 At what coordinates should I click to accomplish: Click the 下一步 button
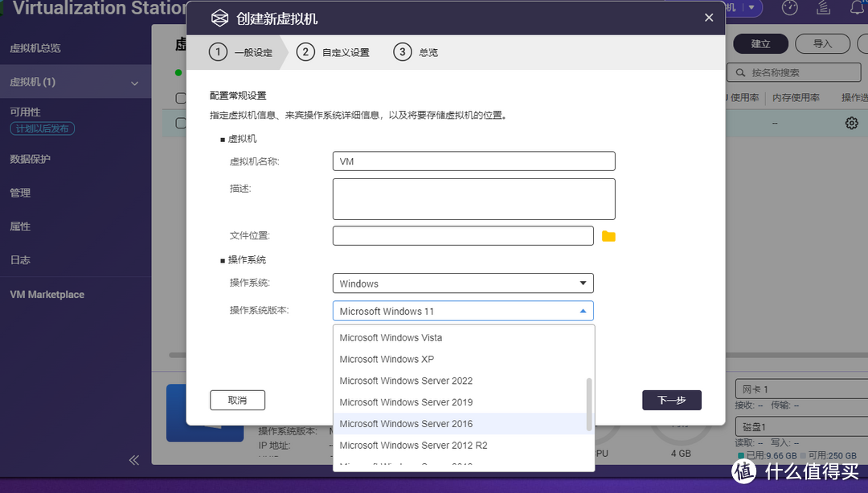pyautogui.click(x=672, y=400)
